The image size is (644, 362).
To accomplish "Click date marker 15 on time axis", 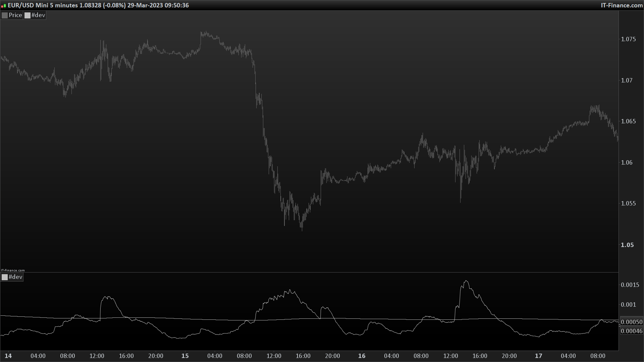I will [185, 356].
